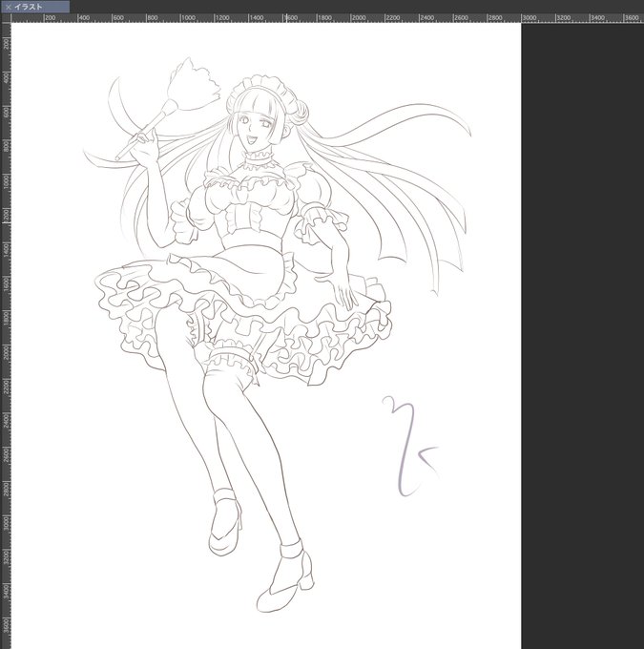The width and height of the screenshot is (644, 649).
Task: Click the 1000 mark on vertical ruler
Action: [x=6, y=182]
